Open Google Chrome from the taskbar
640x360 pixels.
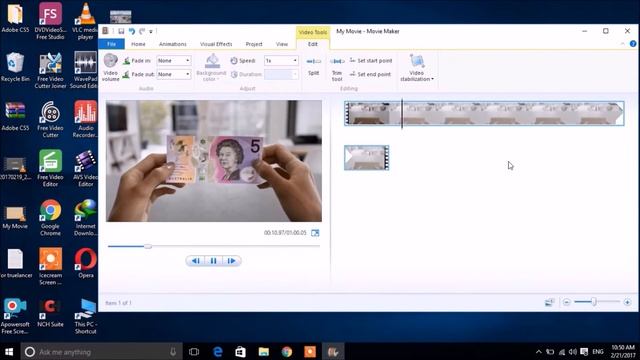click(287, 351)
